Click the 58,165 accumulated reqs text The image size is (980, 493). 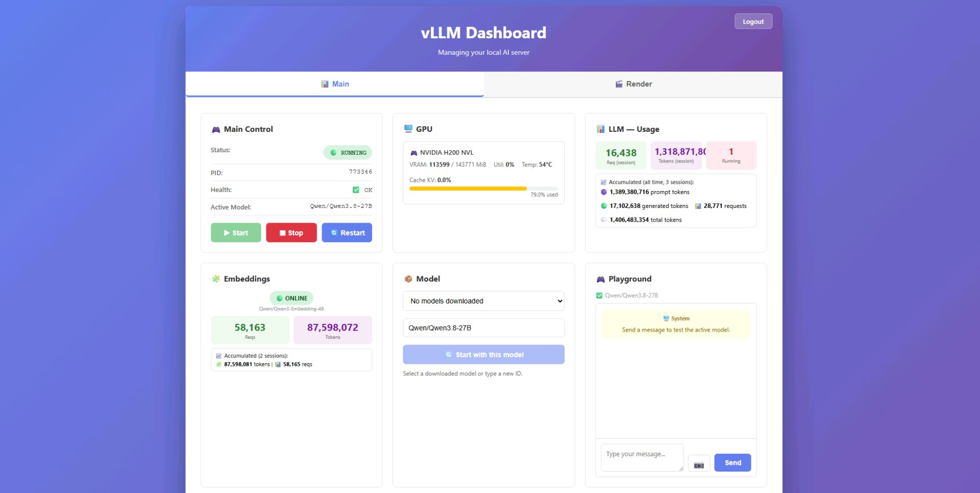click(298, 364)
